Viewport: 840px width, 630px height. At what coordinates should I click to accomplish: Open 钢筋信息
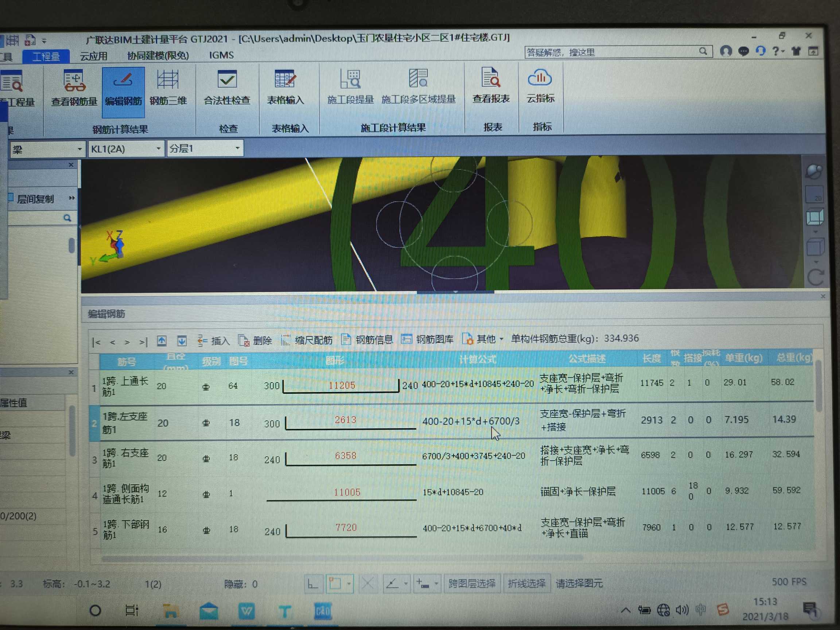click(x=367, y=339)
